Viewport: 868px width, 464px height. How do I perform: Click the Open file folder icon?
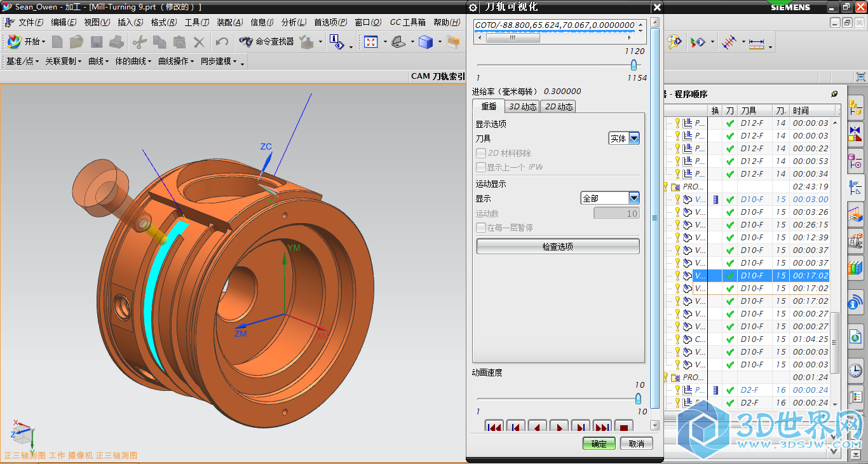(x=76, y=42)
